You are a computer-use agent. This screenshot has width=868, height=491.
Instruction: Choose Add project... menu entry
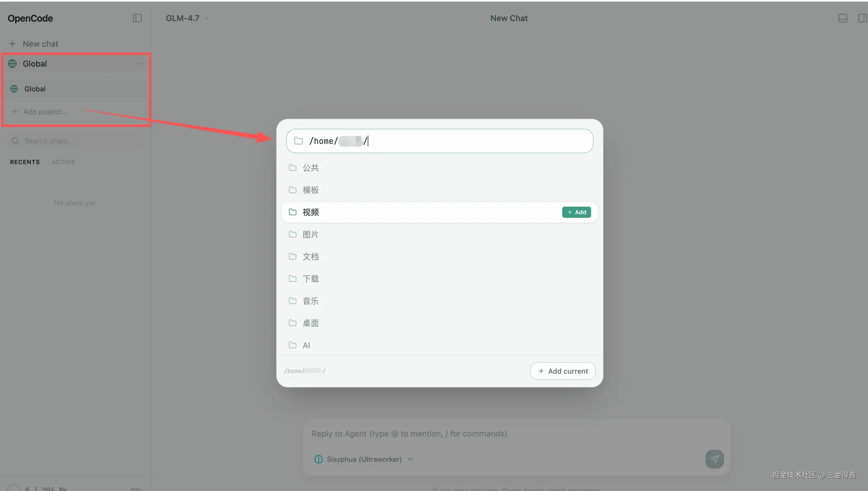[45, 112]
